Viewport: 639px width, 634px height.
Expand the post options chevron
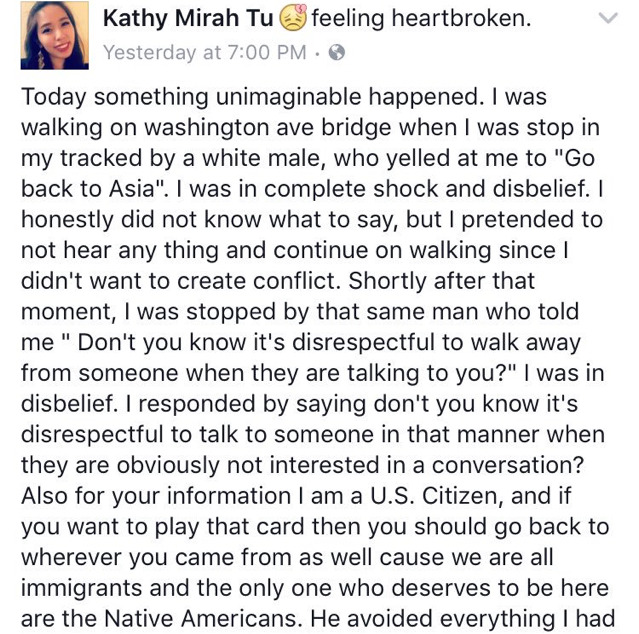tap(607, 18)
